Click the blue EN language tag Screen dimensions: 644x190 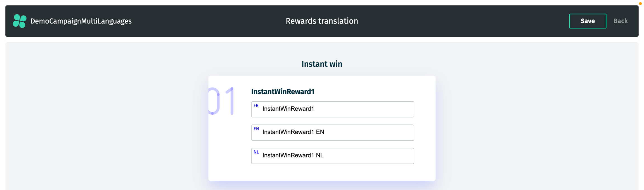click(256, 129)
